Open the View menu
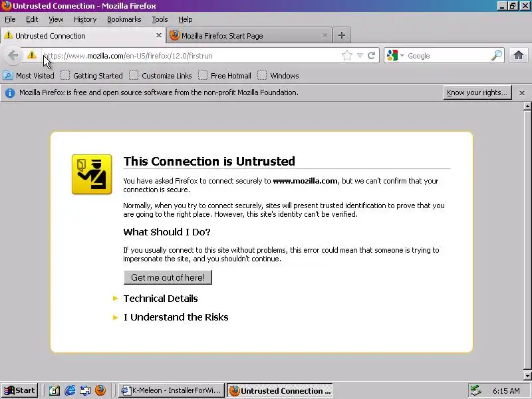The image size is (532, 399). (56, 19)
